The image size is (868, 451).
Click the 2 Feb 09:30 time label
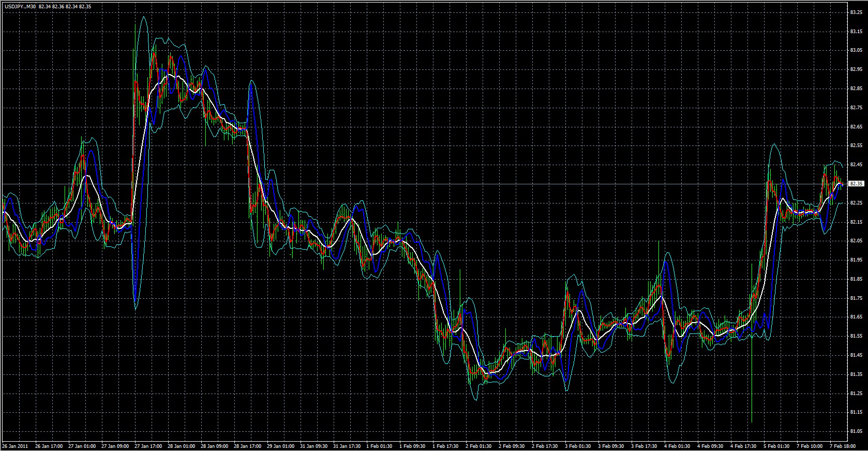click(x=511, y=446)
